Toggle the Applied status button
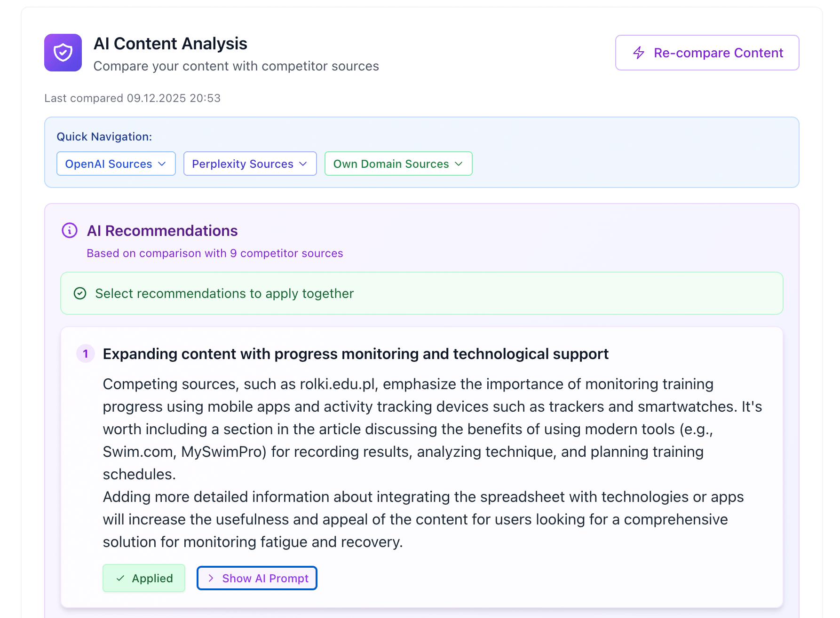The width and height of the screenshot is (840, 618). coord(144,579)
